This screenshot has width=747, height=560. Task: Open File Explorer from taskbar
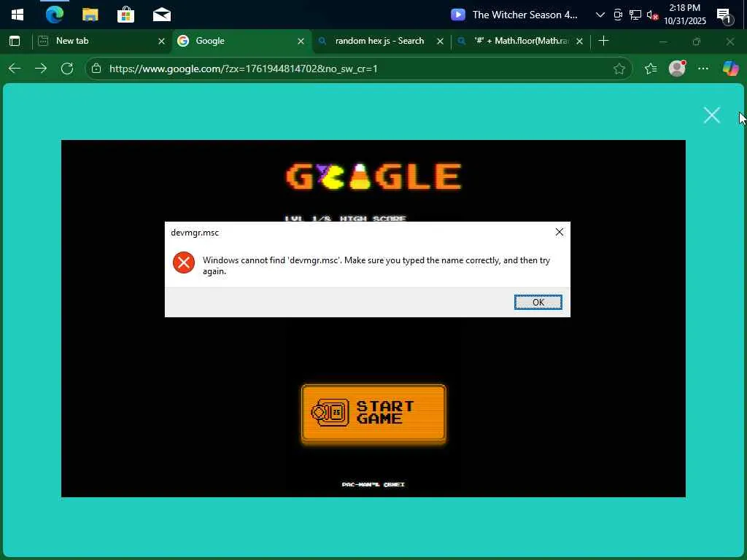90,15
